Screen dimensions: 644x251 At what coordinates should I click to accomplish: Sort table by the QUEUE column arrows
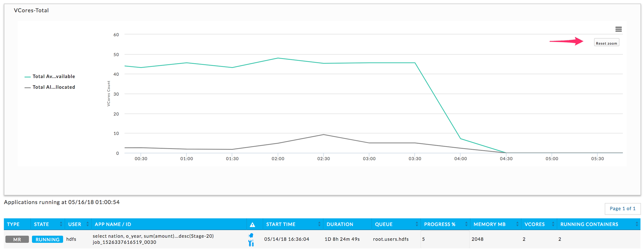pyautogui.click(x=416, y=224)
